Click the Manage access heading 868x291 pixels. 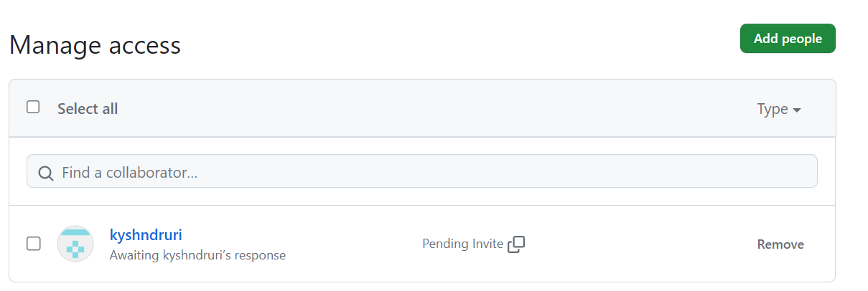pyautogui.click(x=95, y=46)
